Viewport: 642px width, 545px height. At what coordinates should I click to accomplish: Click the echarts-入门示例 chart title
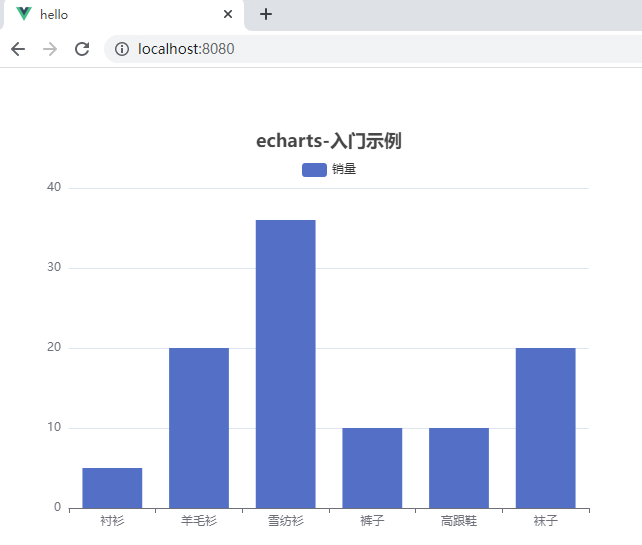point(328,141)
